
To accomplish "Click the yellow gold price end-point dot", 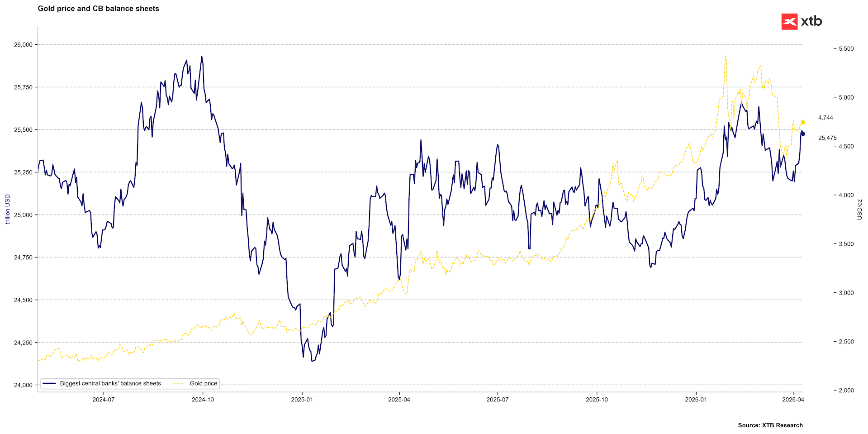I will pos(803,122).
